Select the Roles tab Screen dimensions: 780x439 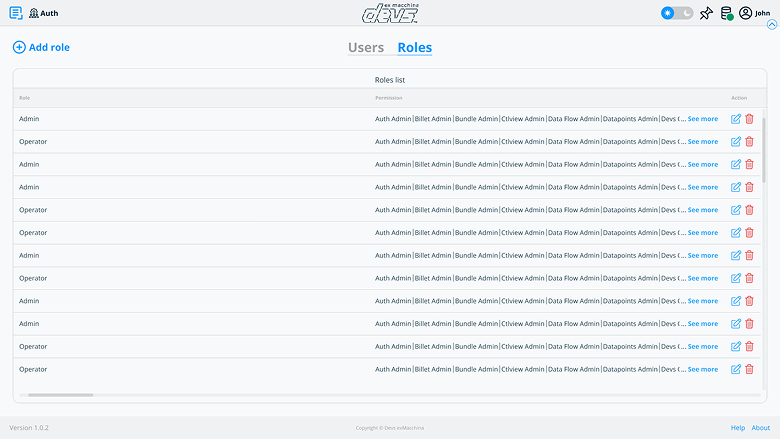[414, 47]
